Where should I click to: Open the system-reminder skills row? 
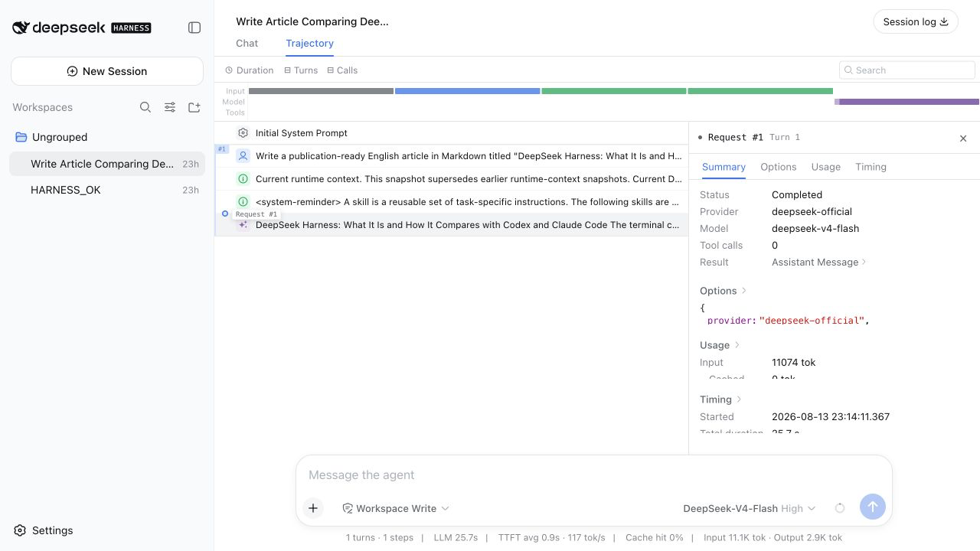[x=452, y=202]
